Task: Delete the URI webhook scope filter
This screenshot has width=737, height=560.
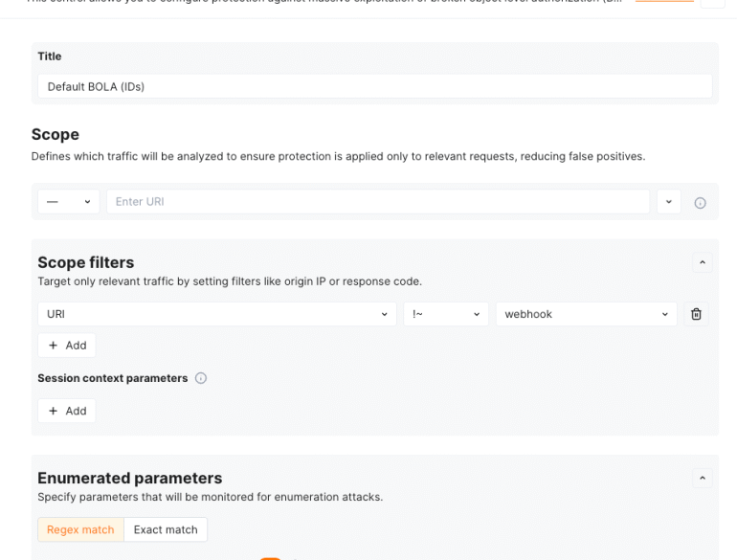Action: click(696, 314)
